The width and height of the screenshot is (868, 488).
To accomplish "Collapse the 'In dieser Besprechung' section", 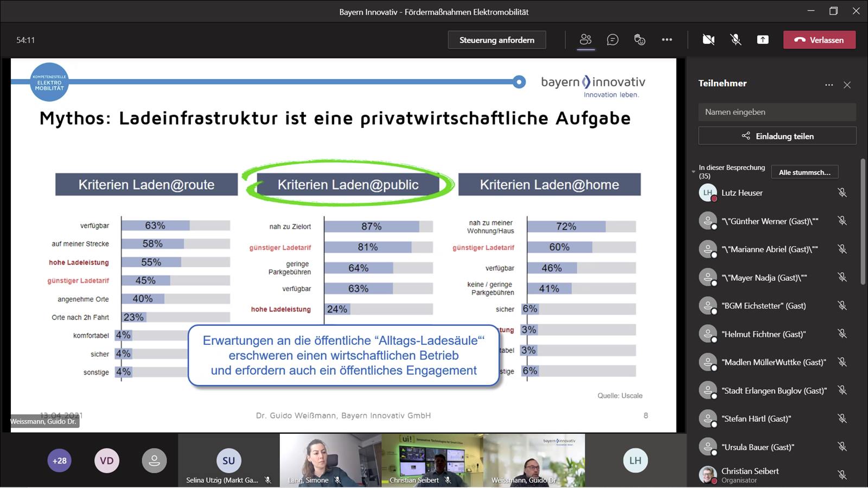I will point(693,172).
